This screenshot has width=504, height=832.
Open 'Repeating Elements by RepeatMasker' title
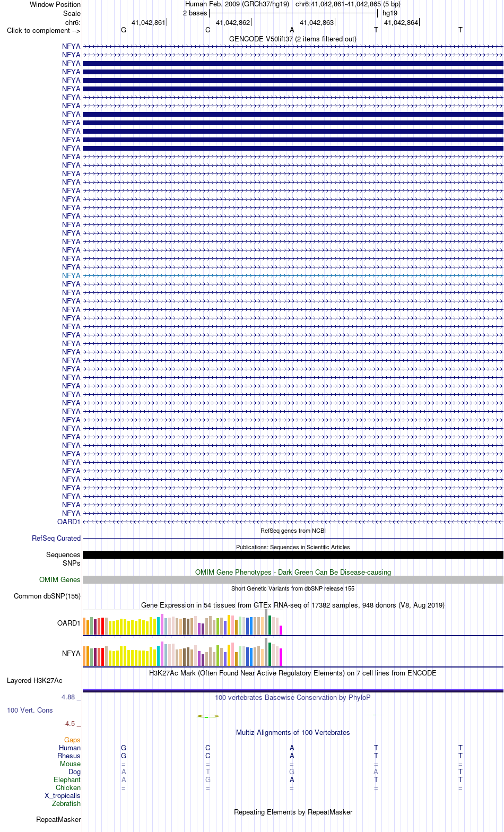293,812
